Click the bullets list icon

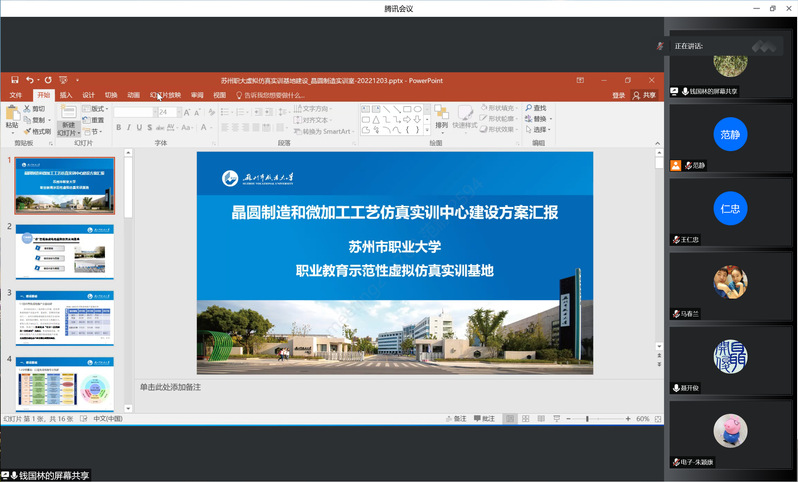pos(225,112)
